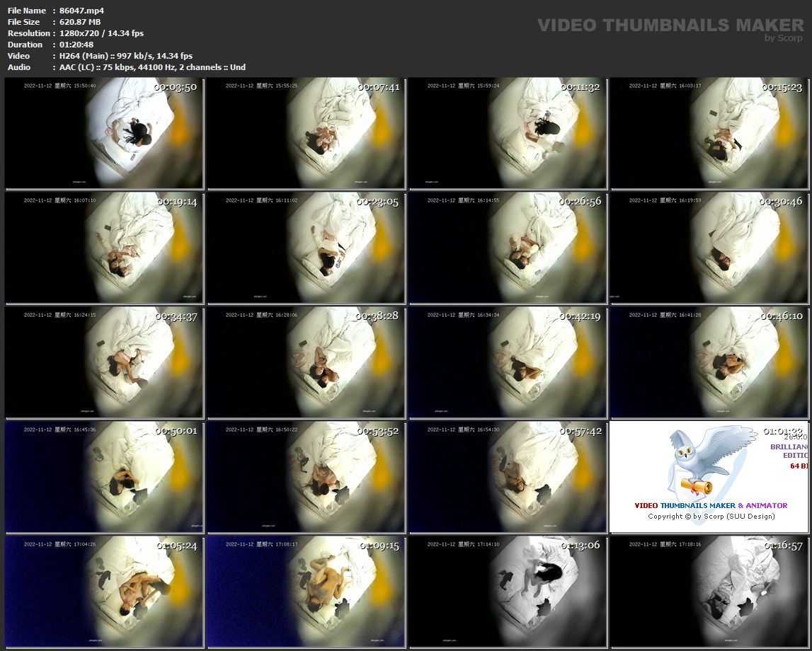
Task: Click the thumbnail labeled 00:15:23
Action: tap(709, 134)
